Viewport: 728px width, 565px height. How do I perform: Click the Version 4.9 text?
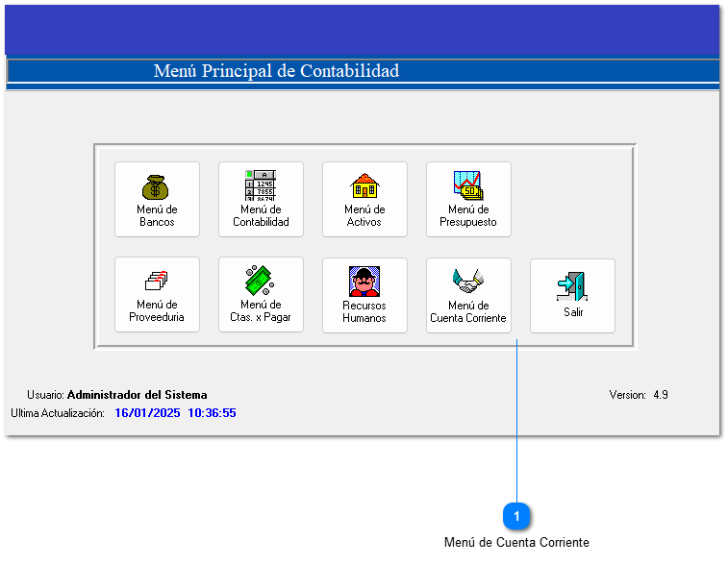[639, 395]
